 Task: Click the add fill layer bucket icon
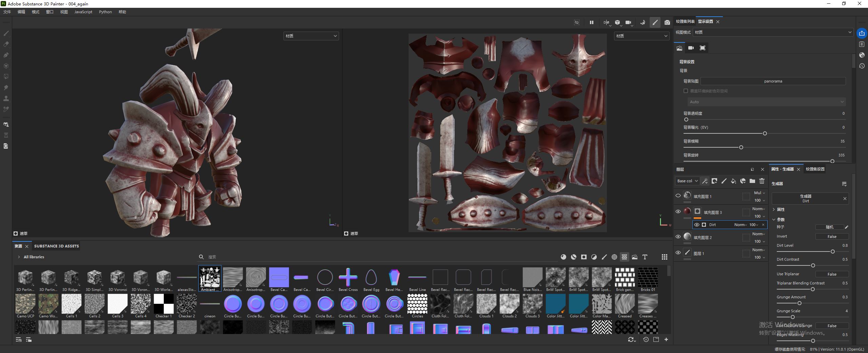[x=733, y=181]
